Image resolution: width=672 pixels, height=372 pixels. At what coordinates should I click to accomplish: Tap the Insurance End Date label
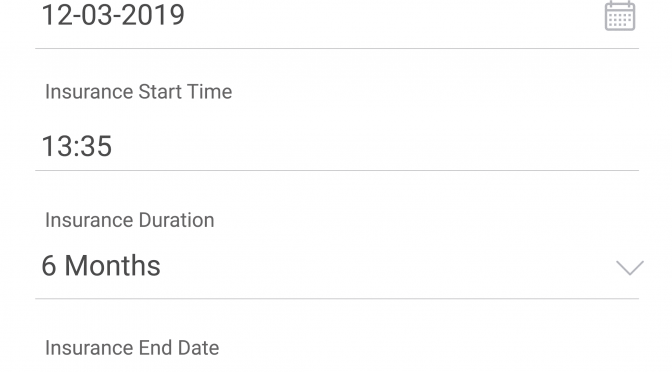[x=132, y=348]
